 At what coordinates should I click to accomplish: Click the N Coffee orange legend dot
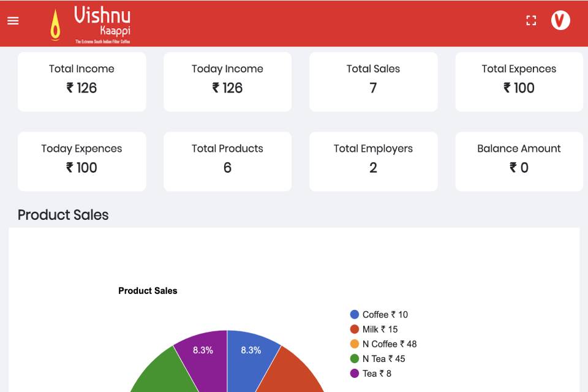[x=354, y=344]
